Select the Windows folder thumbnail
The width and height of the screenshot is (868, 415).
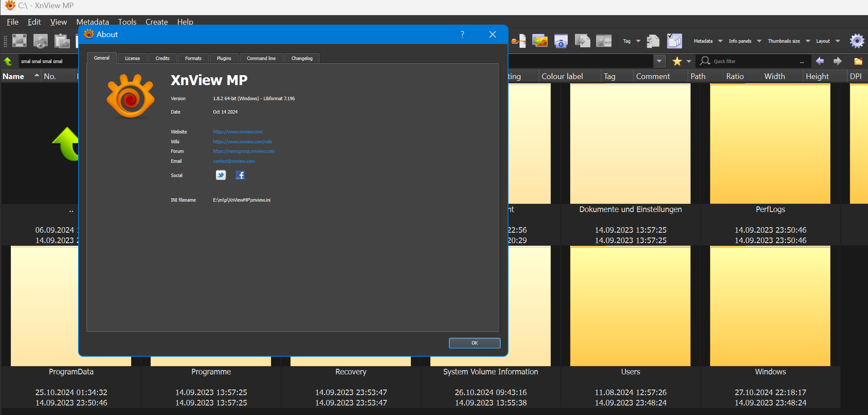[x=770, y=306]
